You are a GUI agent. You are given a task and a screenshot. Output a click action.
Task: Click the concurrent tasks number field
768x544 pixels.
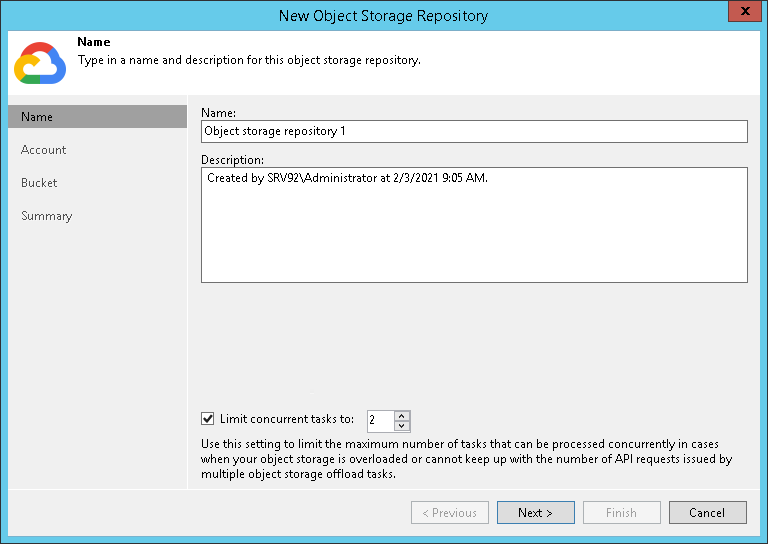[x=380, y=421]
